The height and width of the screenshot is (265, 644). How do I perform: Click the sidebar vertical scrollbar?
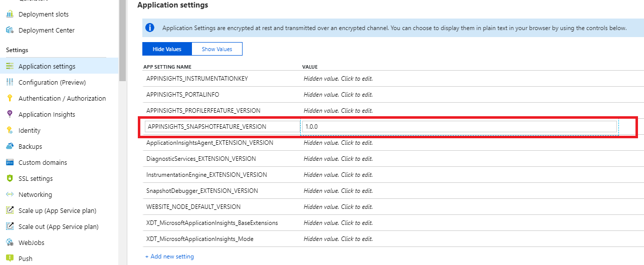(x=122, y=40)
